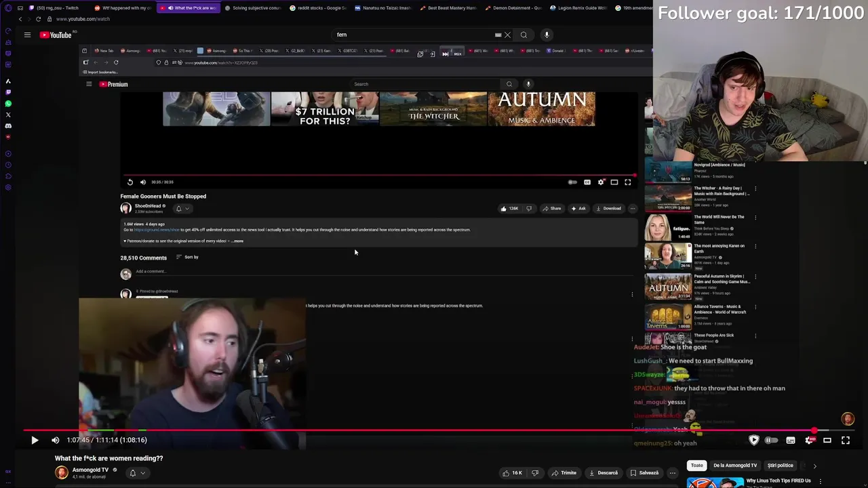Viewport: 868px width, 488px height.
Task: Click the Ask button
Action: click(578, 209)
